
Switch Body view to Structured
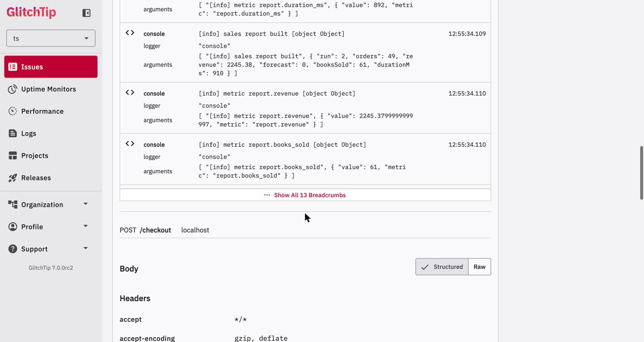[x=442, y=267]
